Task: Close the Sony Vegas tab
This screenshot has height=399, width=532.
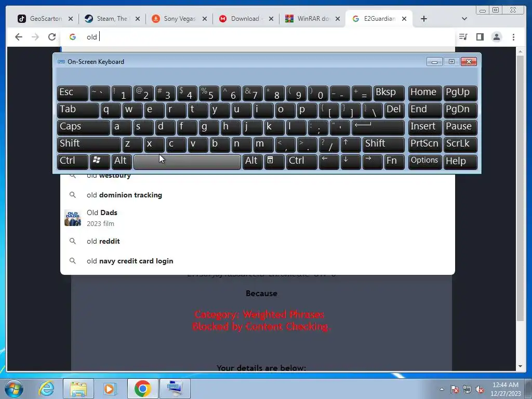Action: point(205,19)
